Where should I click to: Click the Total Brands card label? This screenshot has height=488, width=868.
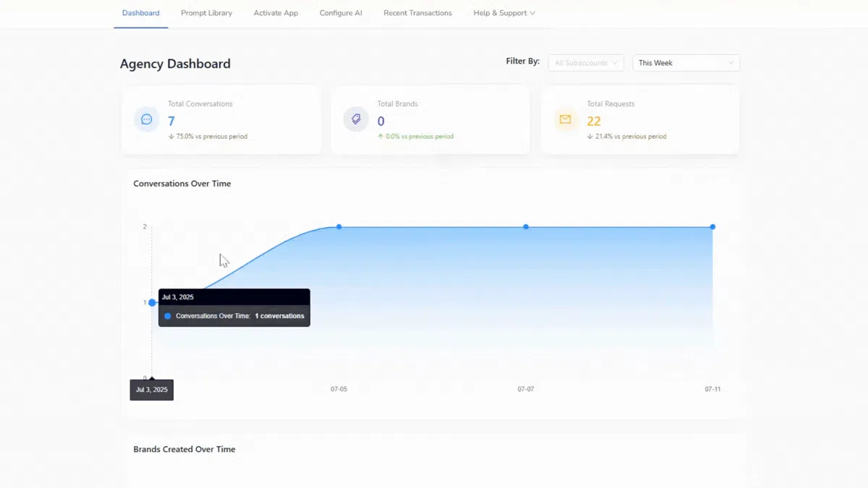[x=397, y=104]
